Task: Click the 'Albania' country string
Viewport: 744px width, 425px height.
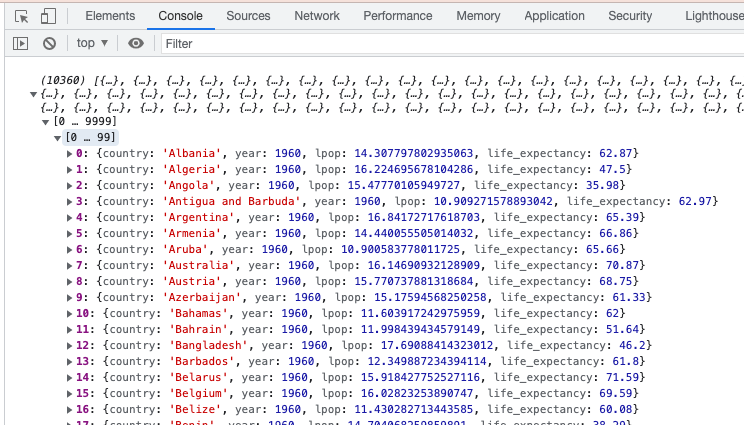Action: (x=192, y=153)
